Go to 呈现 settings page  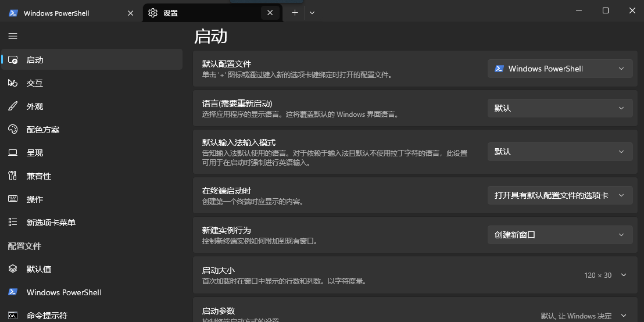[92, 153]
